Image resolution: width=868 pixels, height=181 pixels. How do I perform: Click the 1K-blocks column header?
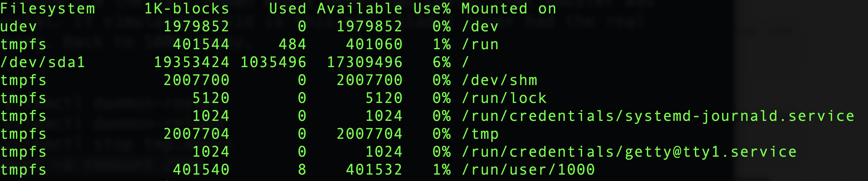pos(186,9)
